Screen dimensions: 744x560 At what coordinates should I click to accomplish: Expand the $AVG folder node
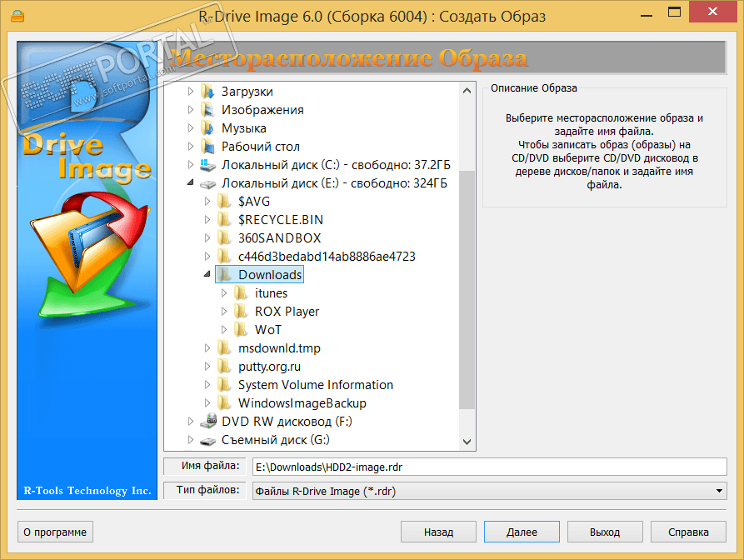207,201
